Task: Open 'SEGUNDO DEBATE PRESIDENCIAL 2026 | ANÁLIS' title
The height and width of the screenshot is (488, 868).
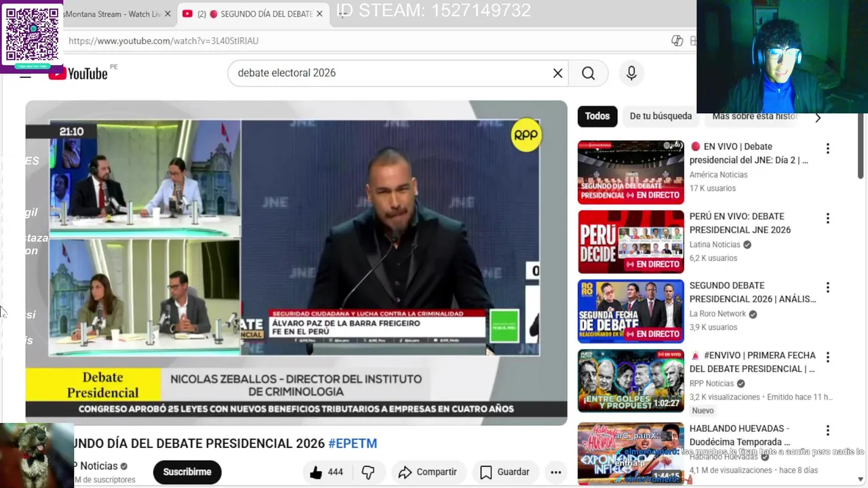Action: (x=753, y=292)
